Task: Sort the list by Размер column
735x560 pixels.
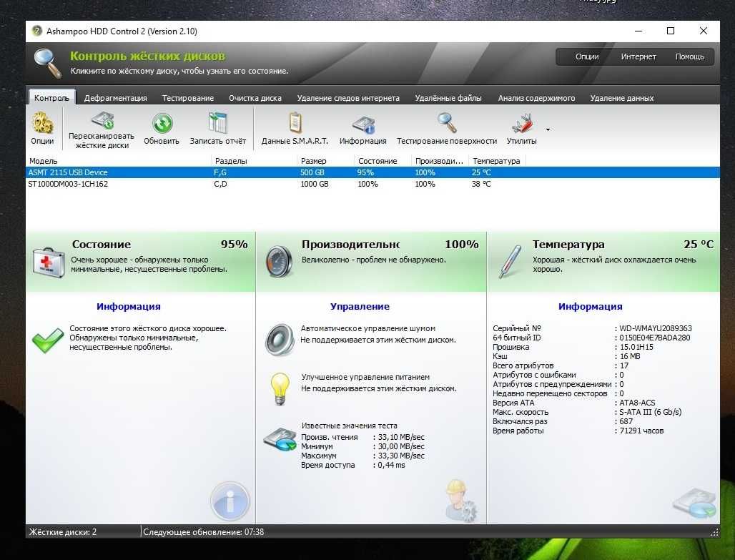Action: [326, 161]
